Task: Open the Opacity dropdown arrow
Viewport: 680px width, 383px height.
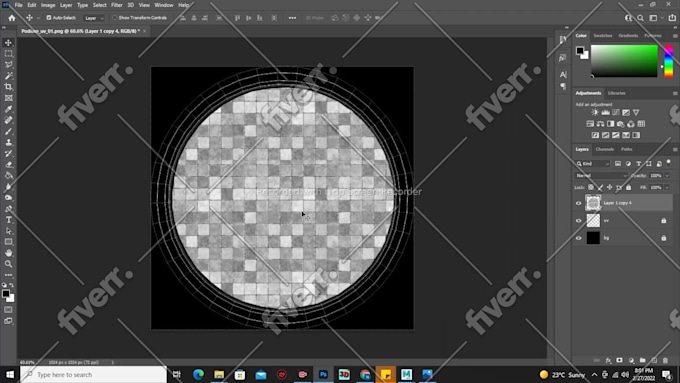Action: tap(667, 176)
